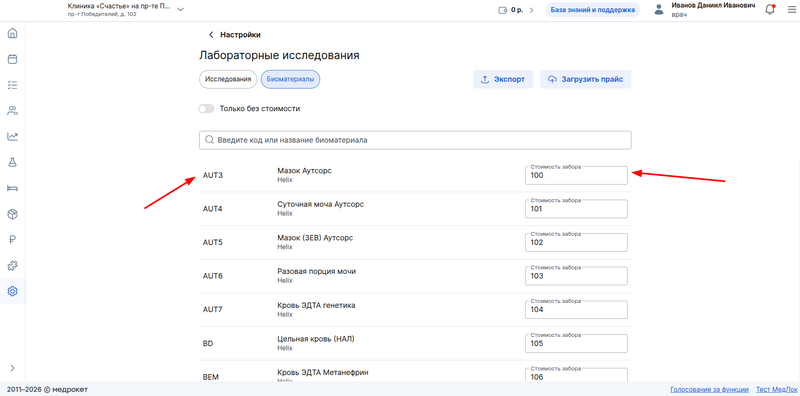Click the BEM code cell
This screenshot has height=396, width=800.
pyautogui.click(x=210, y=377)
